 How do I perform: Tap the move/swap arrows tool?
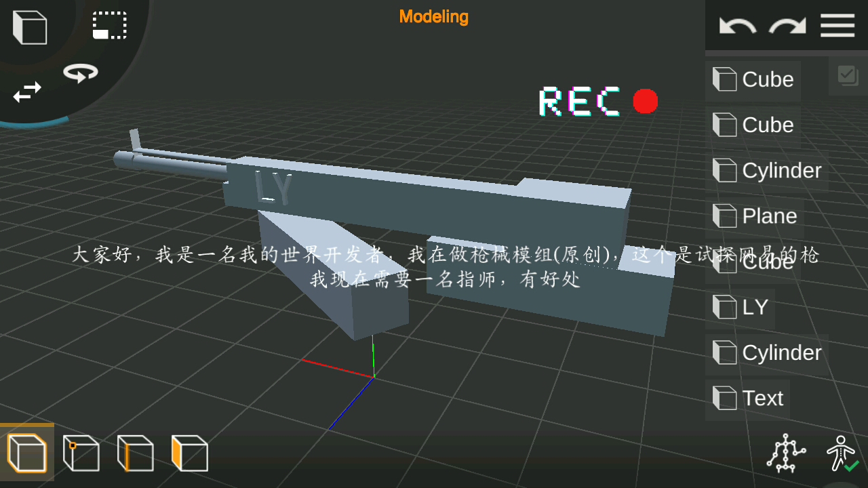click(26, 93)
